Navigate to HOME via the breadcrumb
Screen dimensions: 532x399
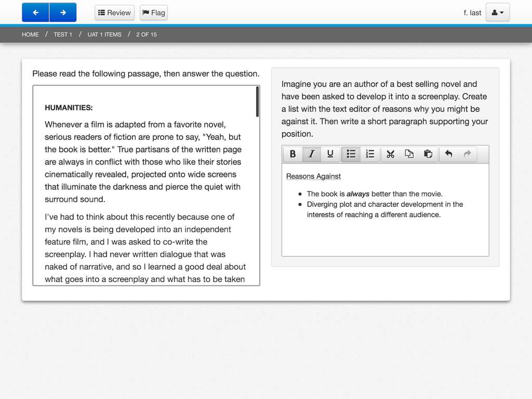click(x=30, y=34)
